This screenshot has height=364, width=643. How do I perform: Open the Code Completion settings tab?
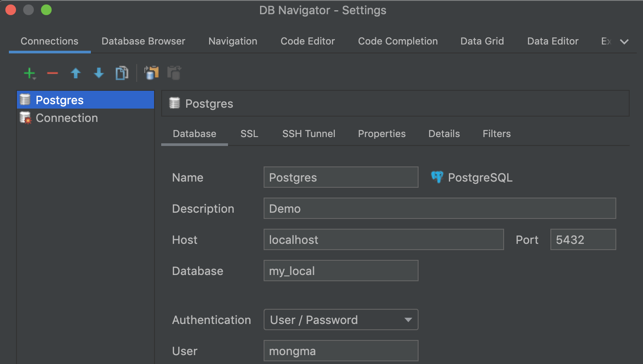pyautogui.click(x=398, y=41)
